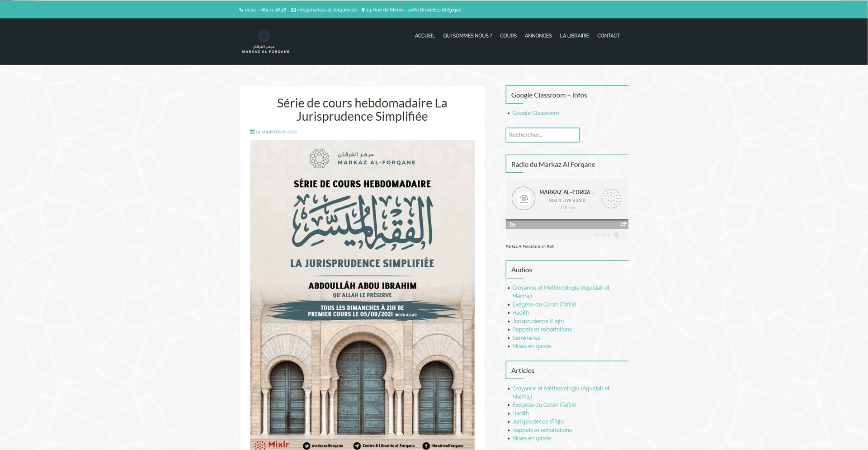868x450 pixels.
Task: Open Articles Hadith link
Action: pos(520,413)
